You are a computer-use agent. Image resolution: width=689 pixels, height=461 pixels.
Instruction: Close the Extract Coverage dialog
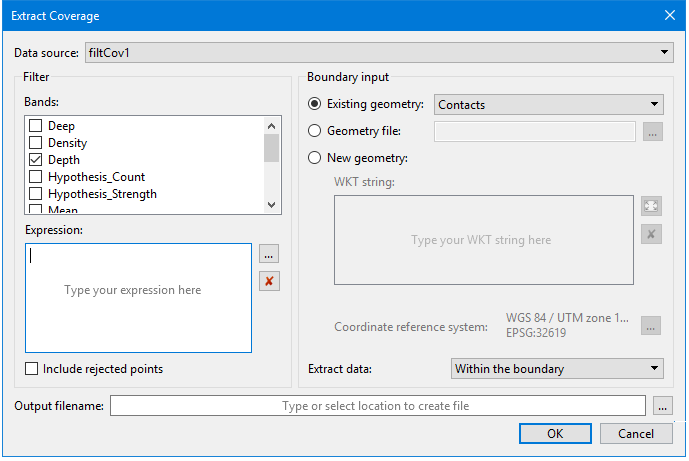[669, 15]
